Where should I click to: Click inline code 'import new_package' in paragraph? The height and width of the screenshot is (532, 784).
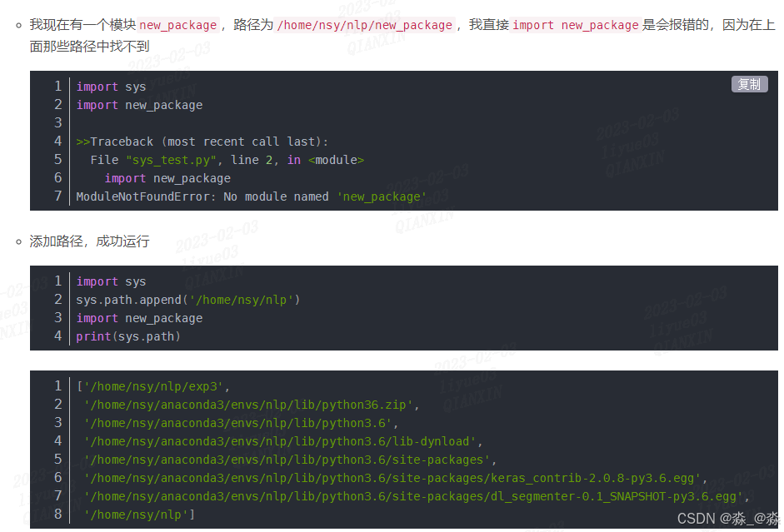576,25
